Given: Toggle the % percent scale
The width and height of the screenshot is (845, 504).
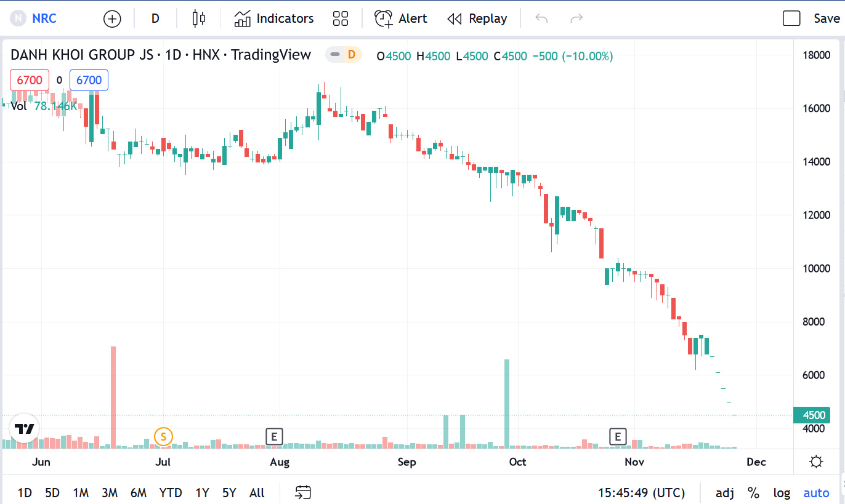Looking at the screenshot, I should click(x=753, y=493).
